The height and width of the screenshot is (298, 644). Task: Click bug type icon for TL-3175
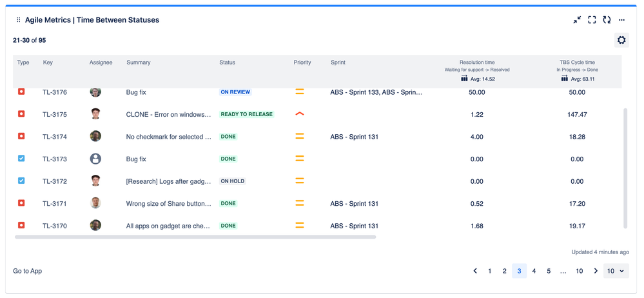coord(21,114)
